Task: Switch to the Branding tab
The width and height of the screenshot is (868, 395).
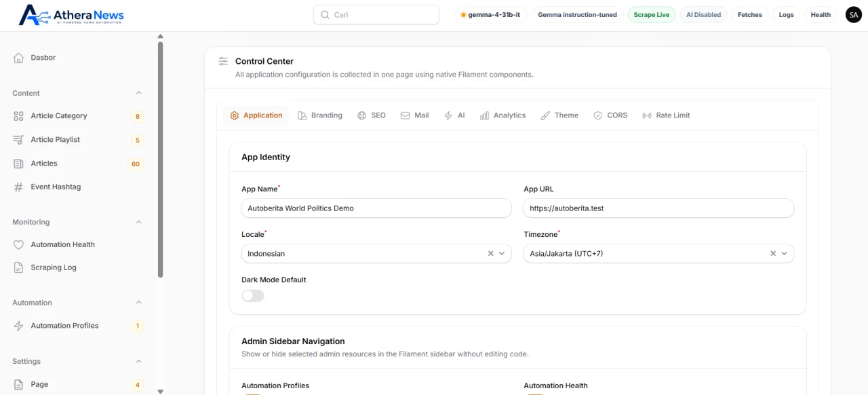Action: (x=320, y=115)
